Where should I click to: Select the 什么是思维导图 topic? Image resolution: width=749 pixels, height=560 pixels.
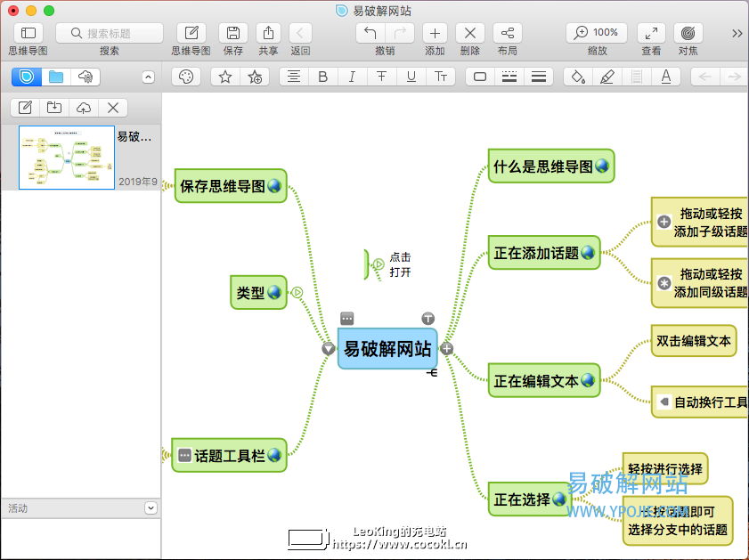point(551,166)
